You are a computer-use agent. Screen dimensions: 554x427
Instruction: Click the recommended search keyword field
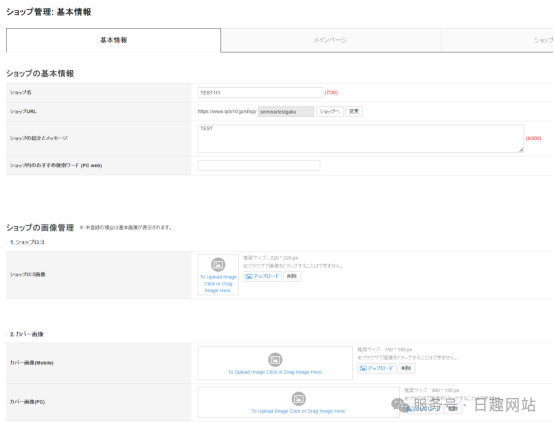pos(259,165)
